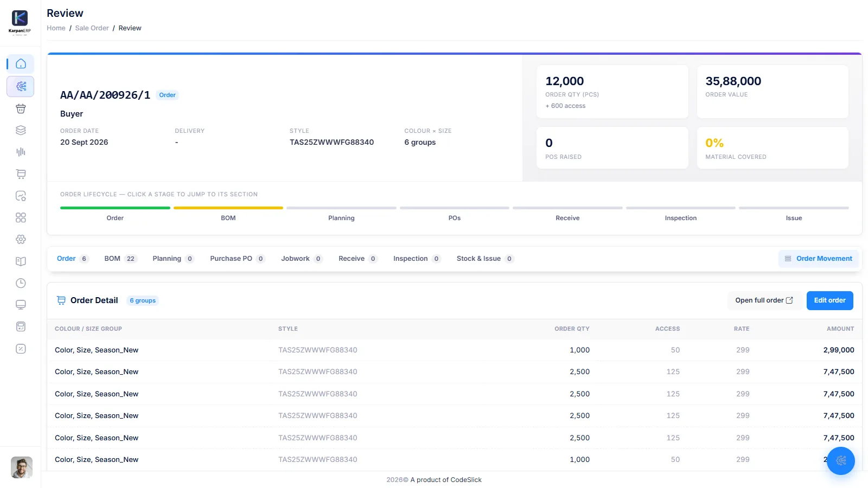Open the document-refresh sidebar icon
The height and width of the screenshot is (488, 868).
(x=21, y=196)
